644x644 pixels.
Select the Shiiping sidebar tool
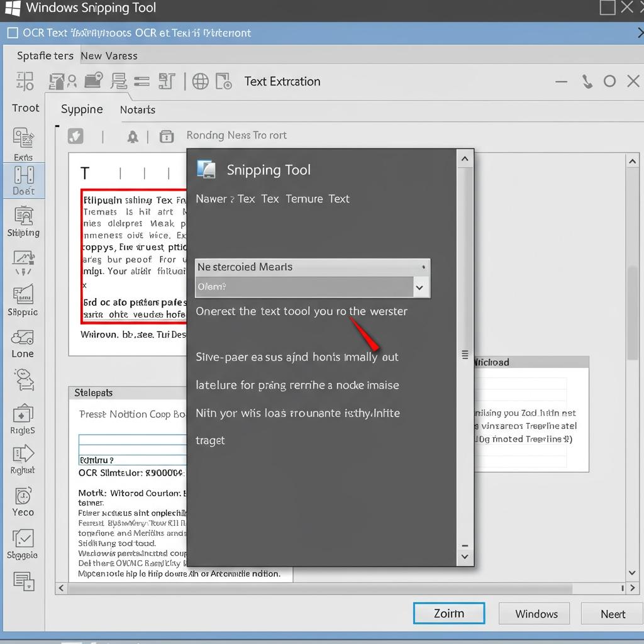coord(23,222)
